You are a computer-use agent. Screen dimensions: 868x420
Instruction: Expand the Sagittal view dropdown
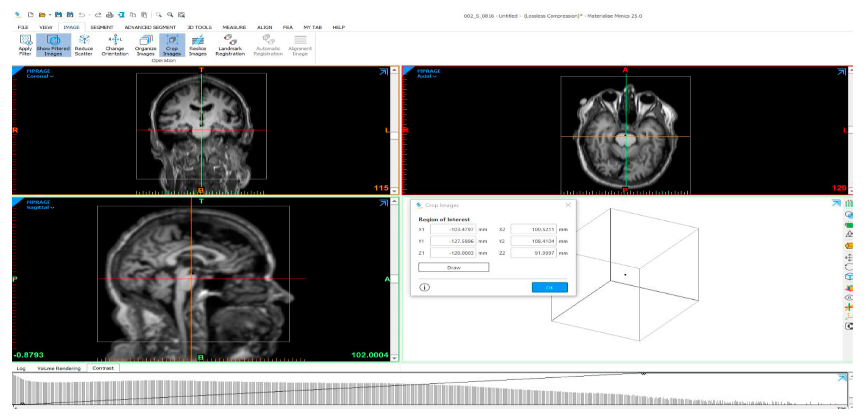(40, 207)
